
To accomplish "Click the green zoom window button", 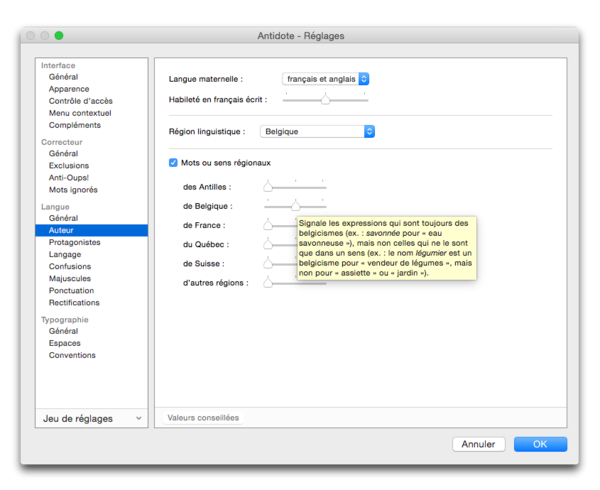I will [x=59, y=36].
